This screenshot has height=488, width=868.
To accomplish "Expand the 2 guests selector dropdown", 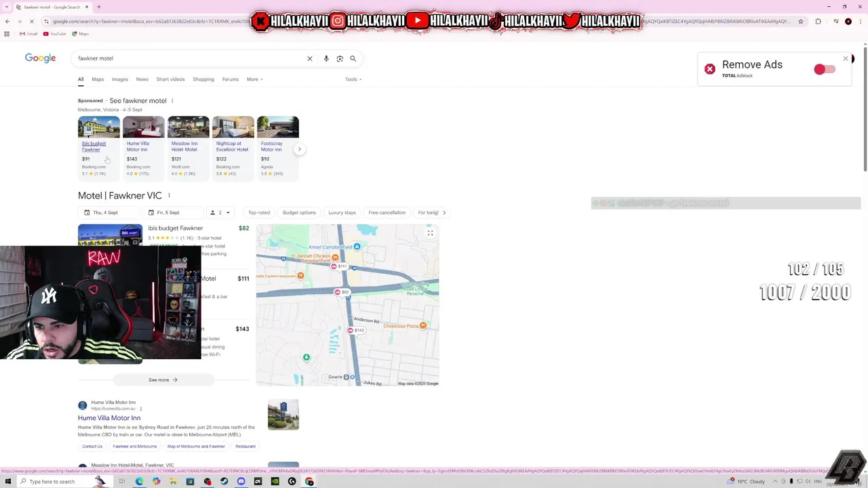I will 220,213.
